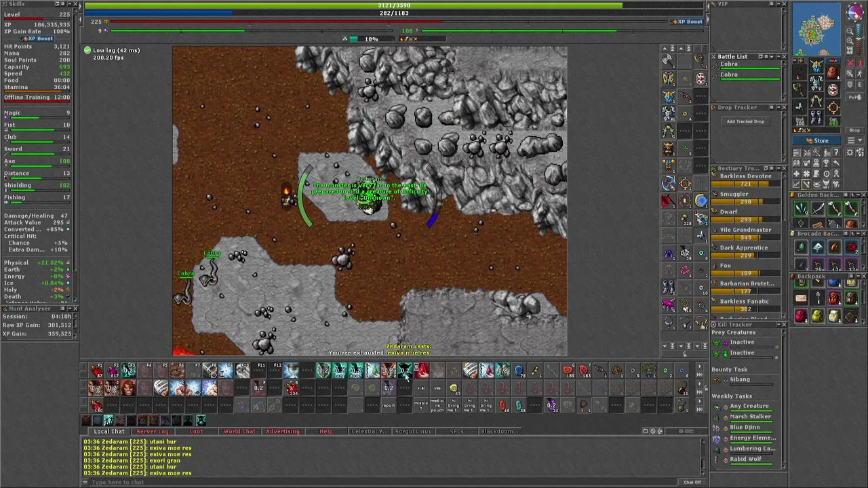This screenshot has height=488, width=868.
Task: Click the arrow left of the VIP title
Action: 708,7
